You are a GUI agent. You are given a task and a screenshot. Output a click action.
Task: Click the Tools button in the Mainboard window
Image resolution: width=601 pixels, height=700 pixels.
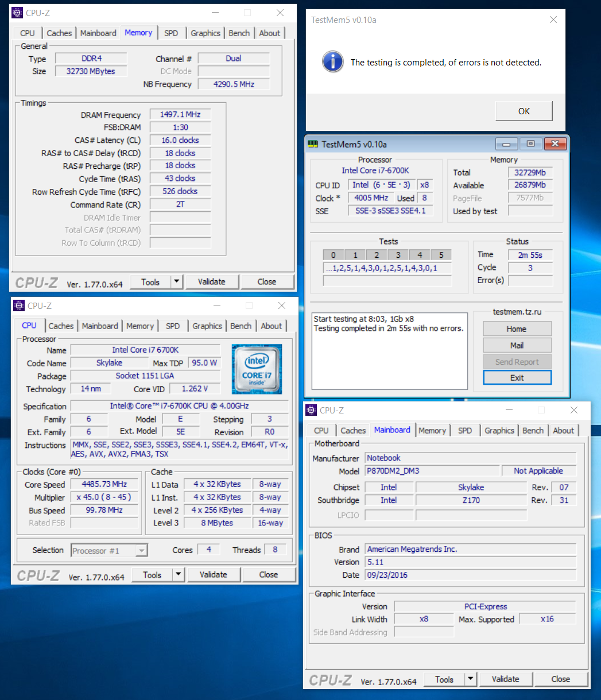pyautogui.click(x=444, y=679)
